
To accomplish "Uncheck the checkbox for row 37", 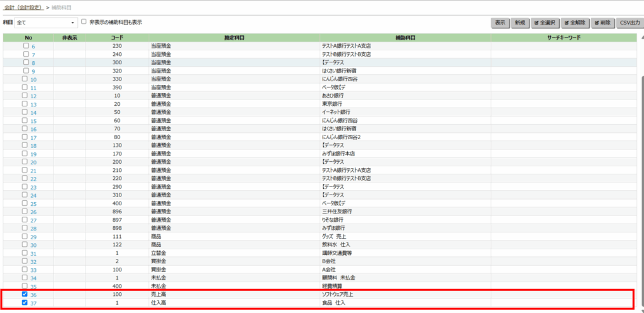I will (x=26, y=302).
